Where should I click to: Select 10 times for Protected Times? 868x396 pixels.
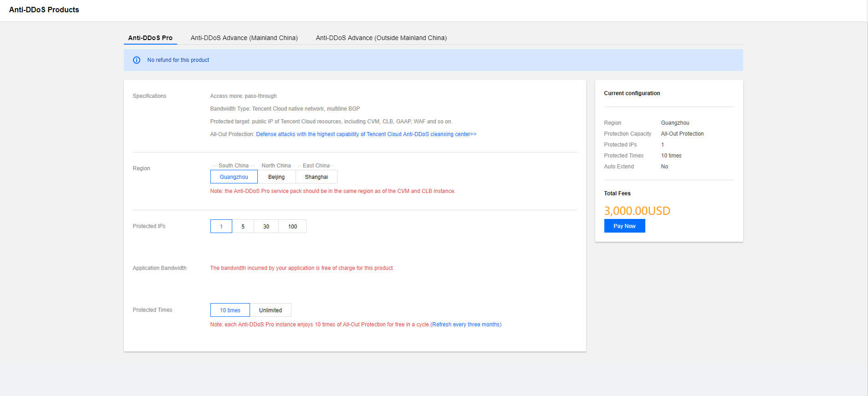coord(230,310)
